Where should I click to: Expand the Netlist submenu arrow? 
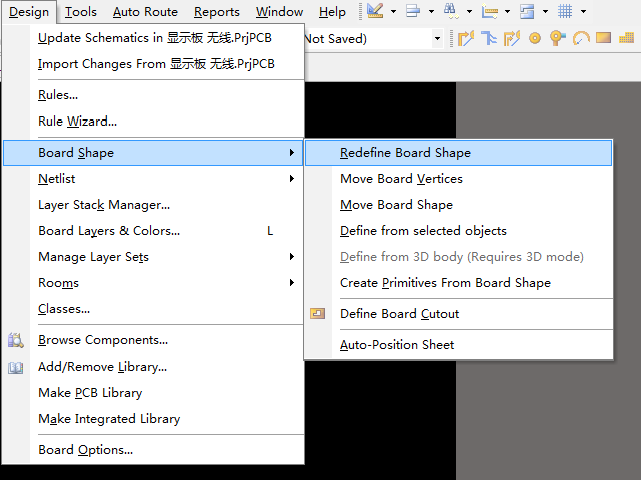coord(291,179)
